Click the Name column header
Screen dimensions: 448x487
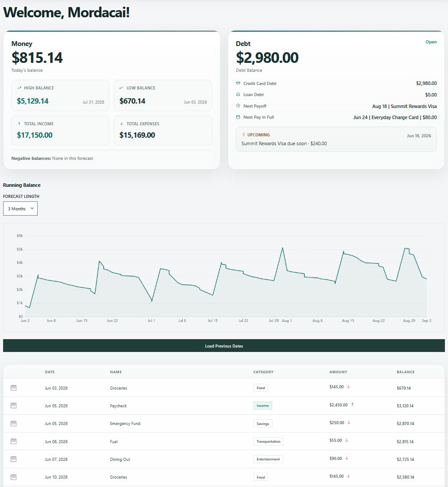116,372
